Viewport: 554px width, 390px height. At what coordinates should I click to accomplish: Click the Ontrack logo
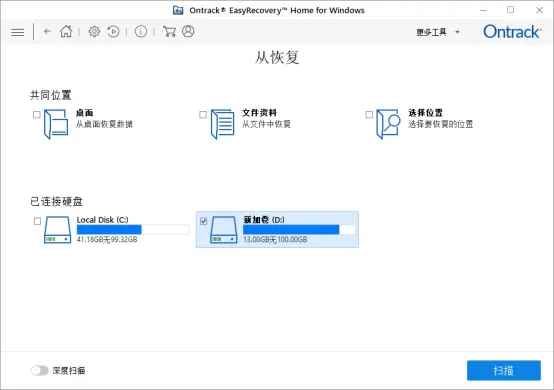click(512, 32)
